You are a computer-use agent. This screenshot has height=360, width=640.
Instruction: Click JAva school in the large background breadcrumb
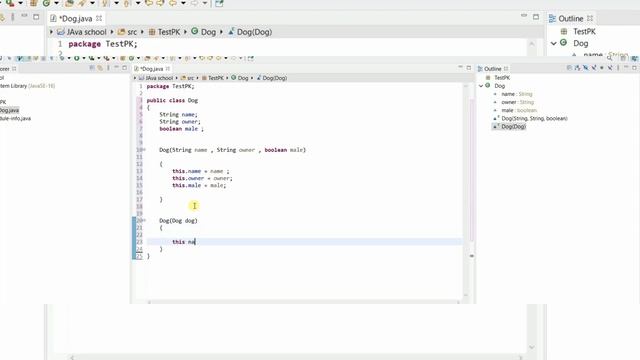pyautogui.click(x=86, y=32)
